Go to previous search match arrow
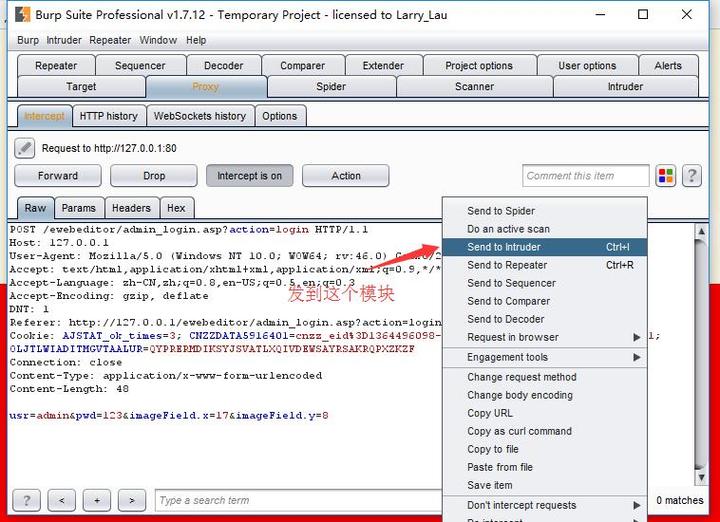This screenshot has width=720, height=522. (62, 500)
